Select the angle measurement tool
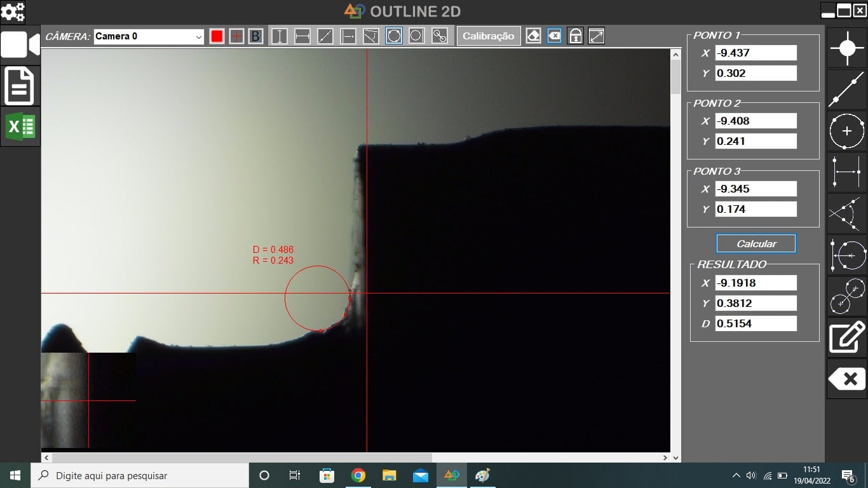The height and width of the screenshot is (488, 868). [x=371, y=36]
